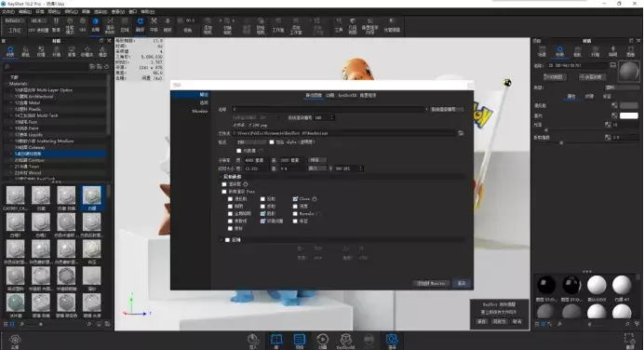Click the library search field
This screenshot has height=350, width=644.
click(x=47, y=66)
